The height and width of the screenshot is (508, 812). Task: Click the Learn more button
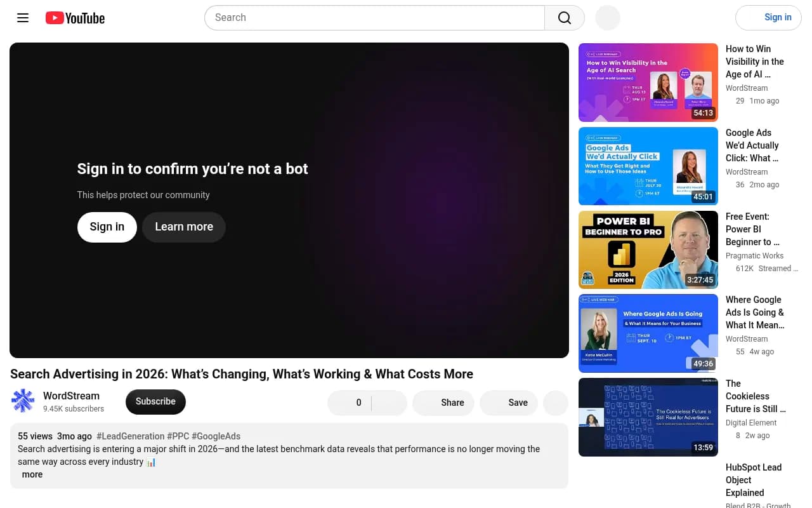tap(184, 227)
